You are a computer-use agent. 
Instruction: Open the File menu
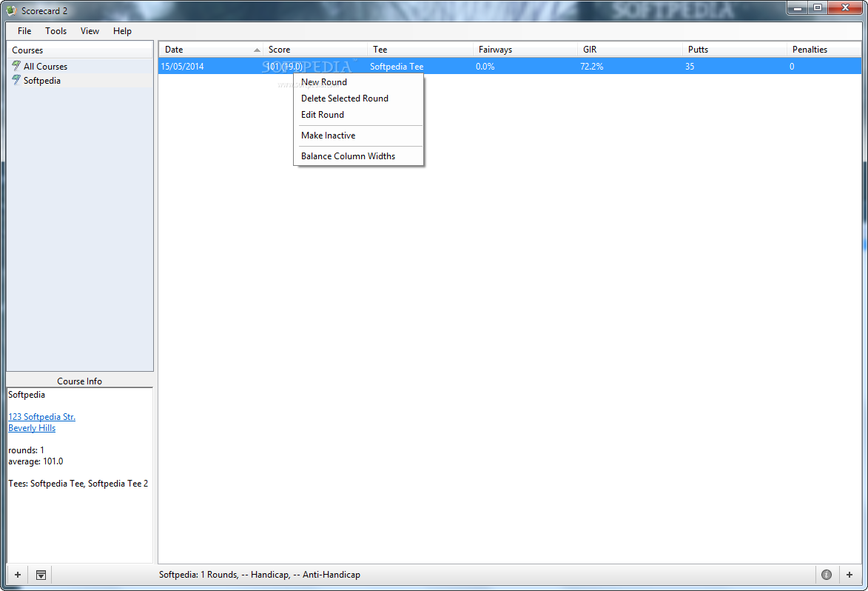pyautogui.click(x=24, y=31)
